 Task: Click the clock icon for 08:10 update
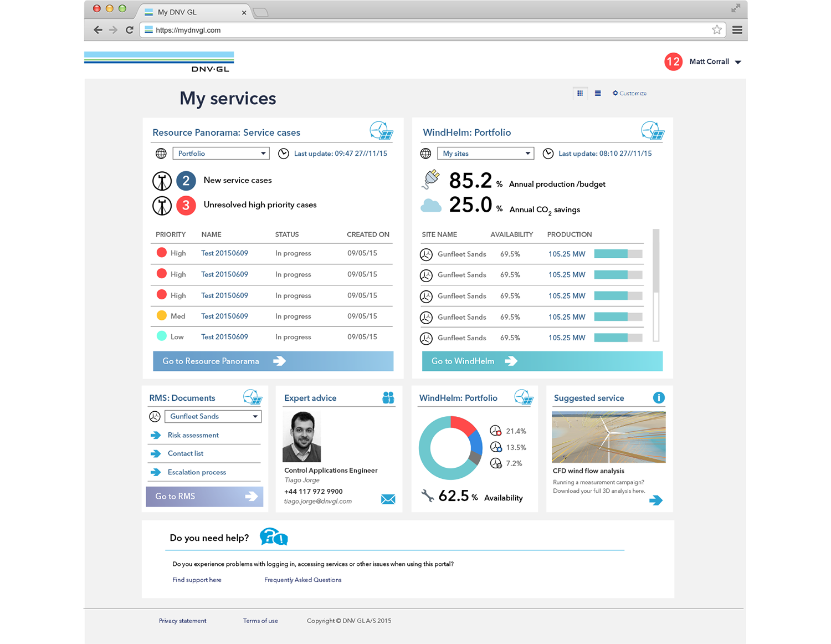pos(548,154)
